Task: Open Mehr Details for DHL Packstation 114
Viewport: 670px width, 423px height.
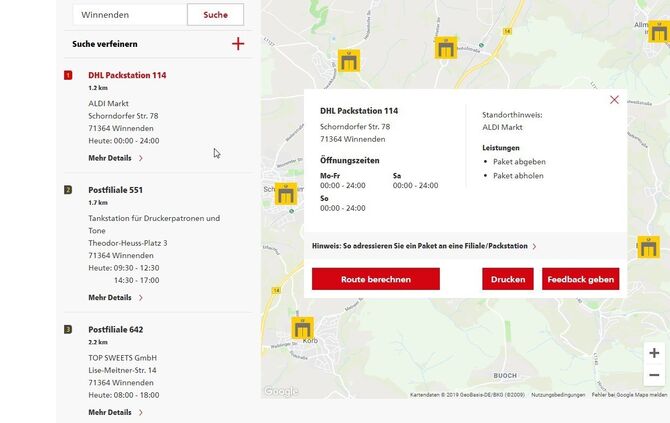Action: 110,158
